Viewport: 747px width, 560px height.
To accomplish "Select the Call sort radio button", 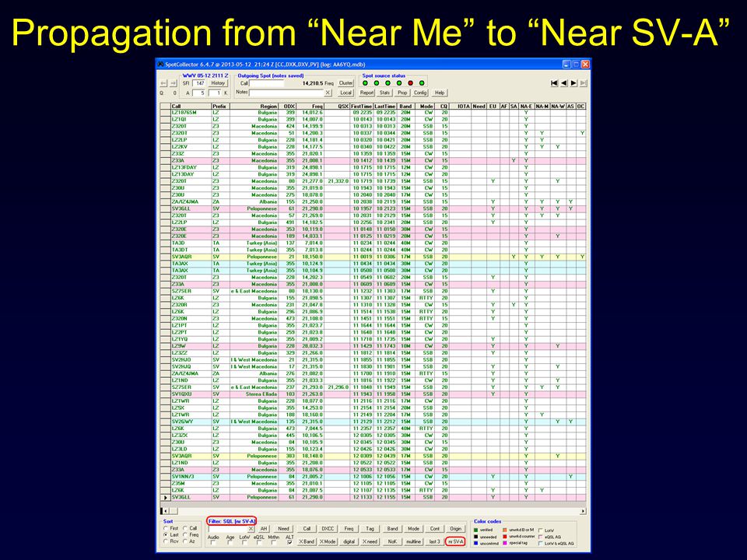I will (x=185, y=528).
